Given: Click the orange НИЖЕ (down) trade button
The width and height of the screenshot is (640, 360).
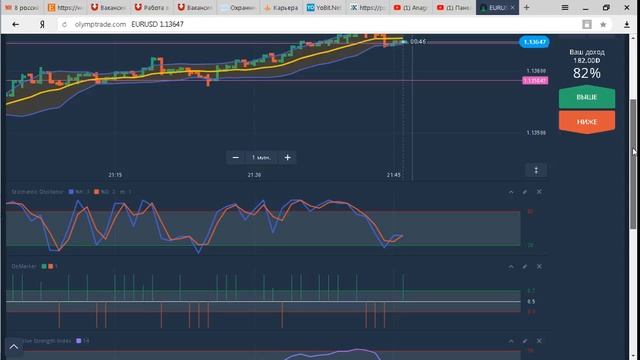Looking at the screenshot, I should click(587, 122).
